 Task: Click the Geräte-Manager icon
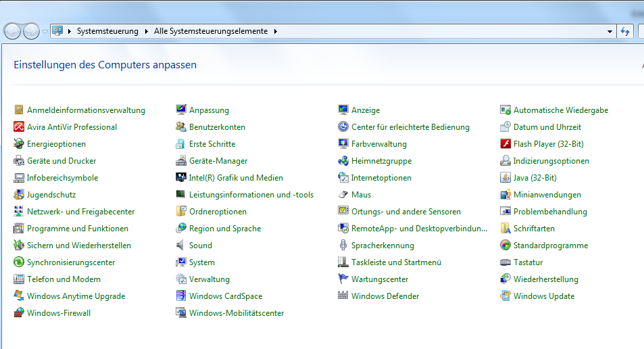[x=181, y=160]
